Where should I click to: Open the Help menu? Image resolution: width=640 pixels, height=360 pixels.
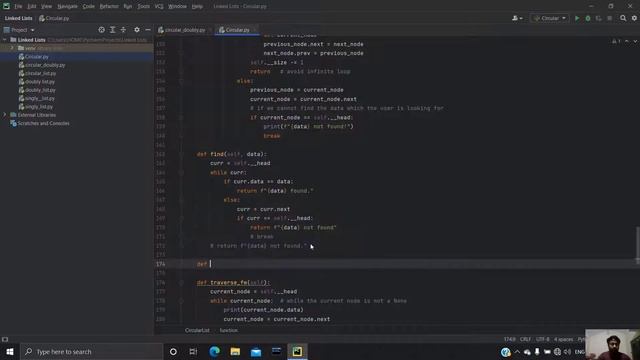point(197,6)
